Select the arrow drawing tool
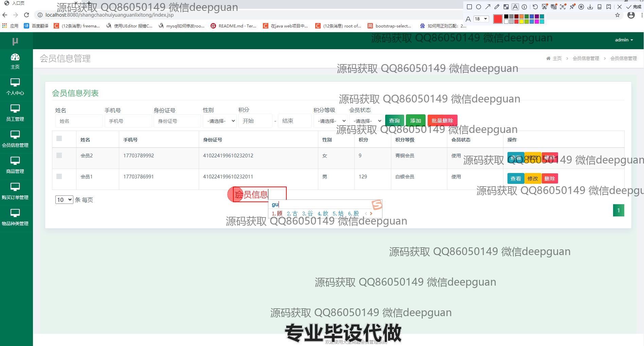 [x=488, y=7]
